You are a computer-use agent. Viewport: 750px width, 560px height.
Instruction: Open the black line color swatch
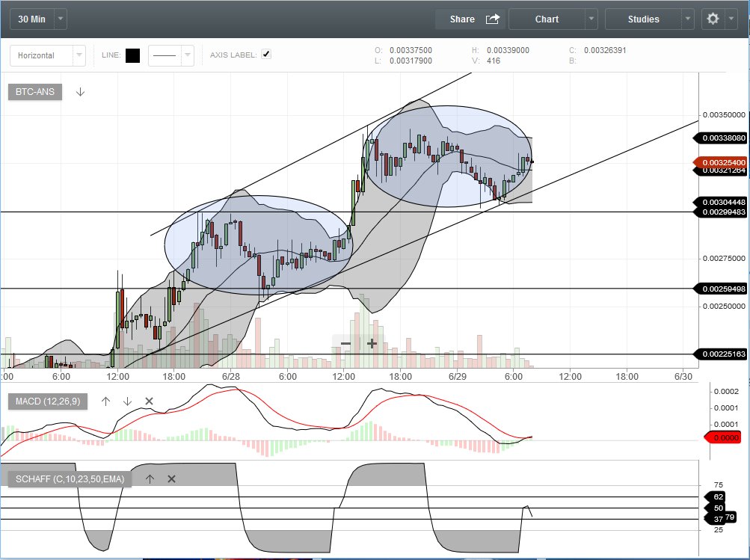(x=132, y=55)
